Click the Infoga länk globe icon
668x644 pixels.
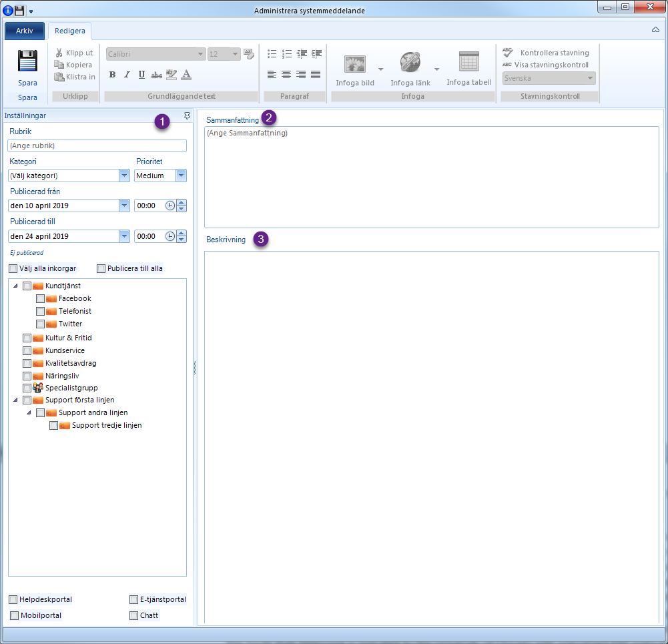pyautogui.click(x=410, y=62)
